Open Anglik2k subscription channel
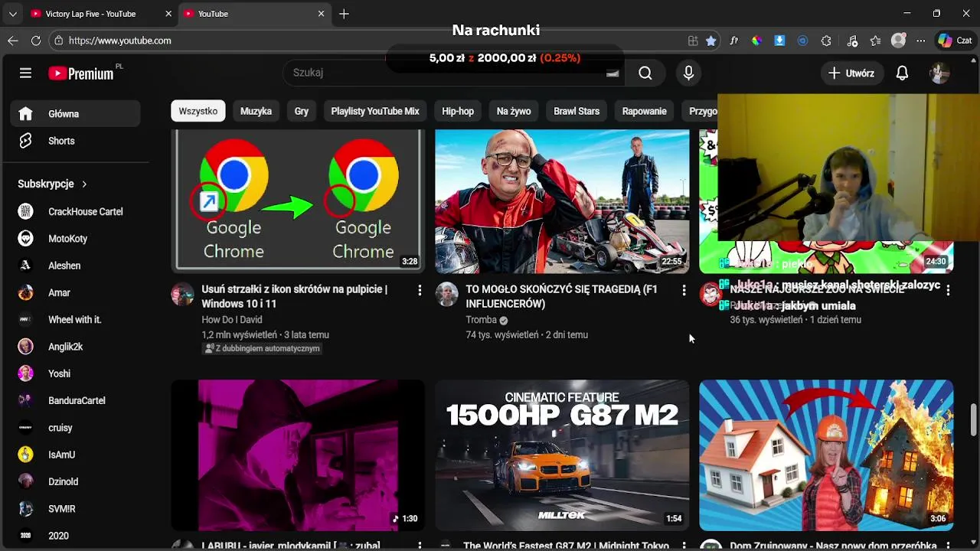 point(75,347)
